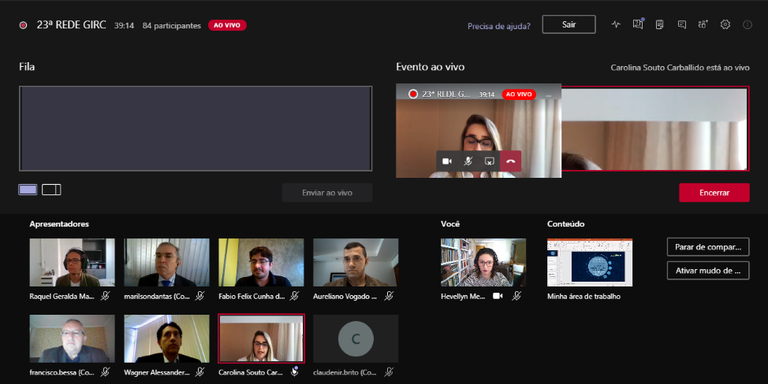Hang up with red phone icon

tap(510, 161)
